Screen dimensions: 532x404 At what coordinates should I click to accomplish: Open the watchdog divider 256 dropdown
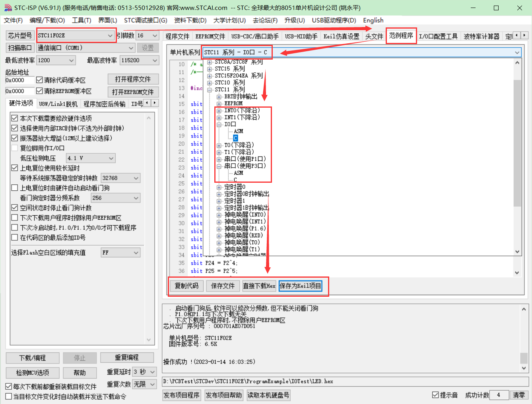point(116,198)
